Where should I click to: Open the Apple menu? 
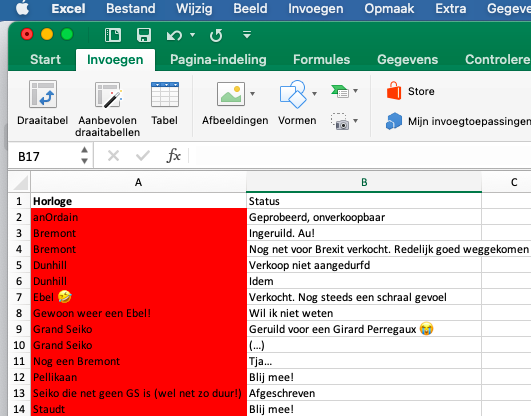(22, 8)
